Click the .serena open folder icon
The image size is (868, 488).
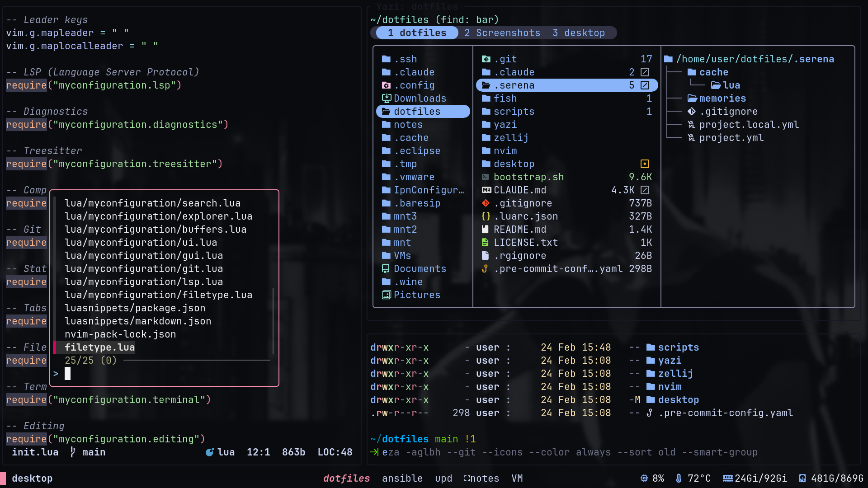click(486, 85)
